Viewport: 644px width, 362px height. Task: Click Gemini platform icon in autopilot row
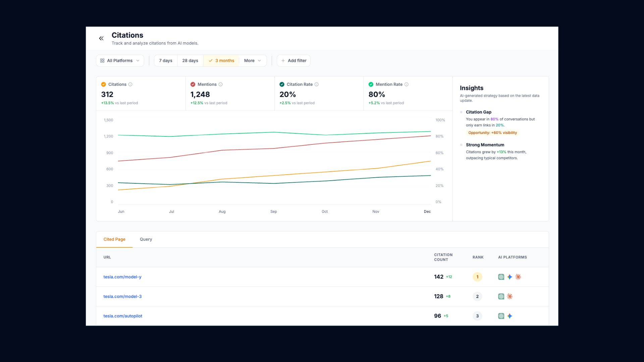(x=510, y=316)
